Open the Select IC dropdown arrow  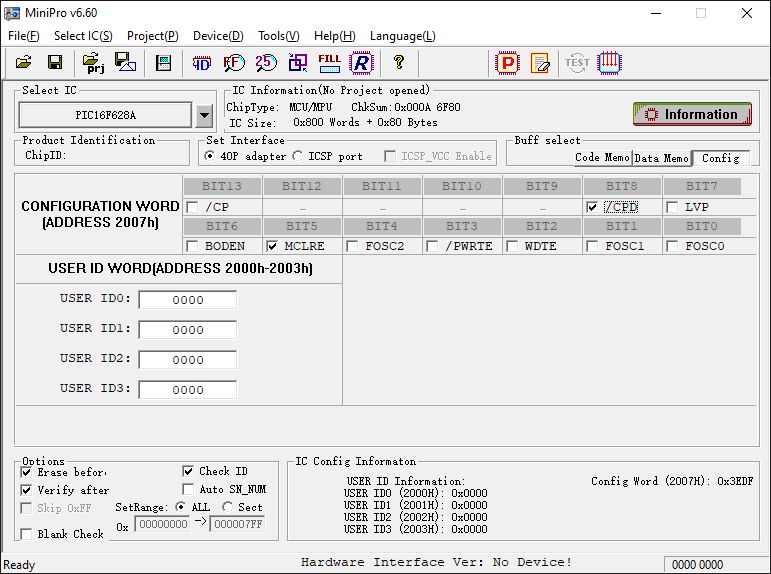[x=204, y=116]
